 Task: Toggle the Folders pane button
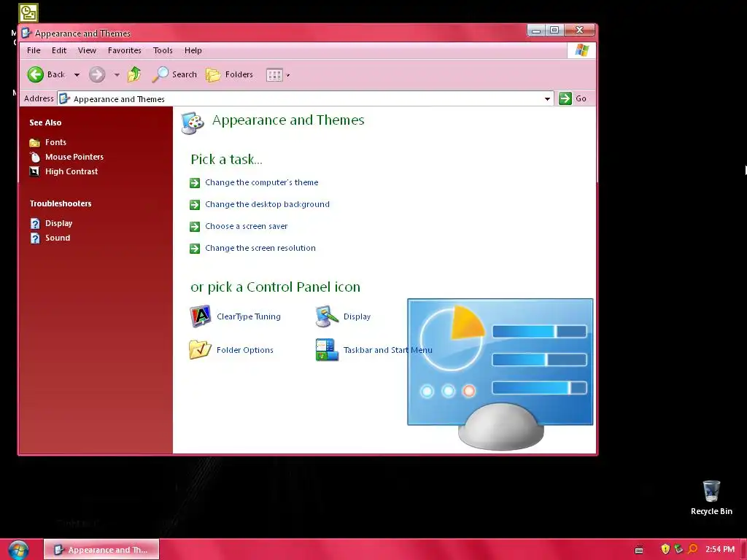230,74
